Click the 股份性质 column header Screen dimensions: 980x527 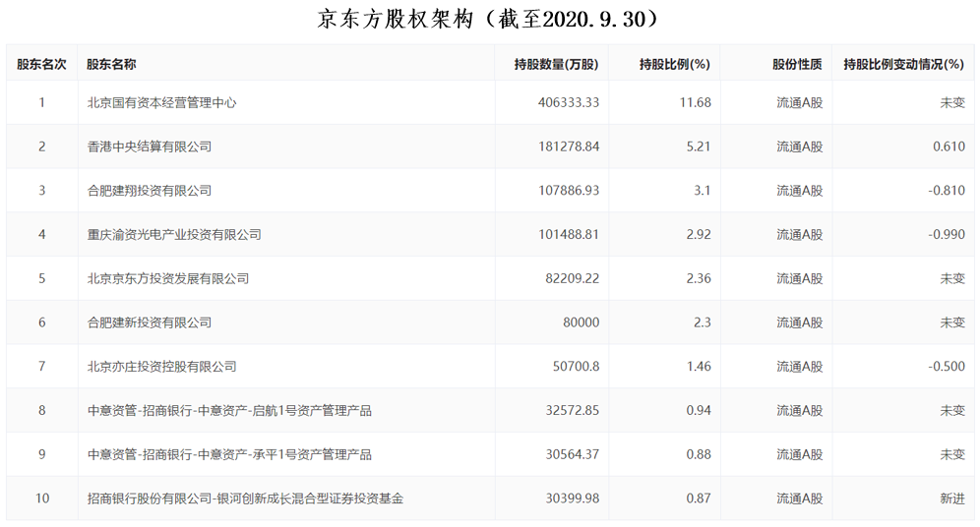tap(798, 64)
